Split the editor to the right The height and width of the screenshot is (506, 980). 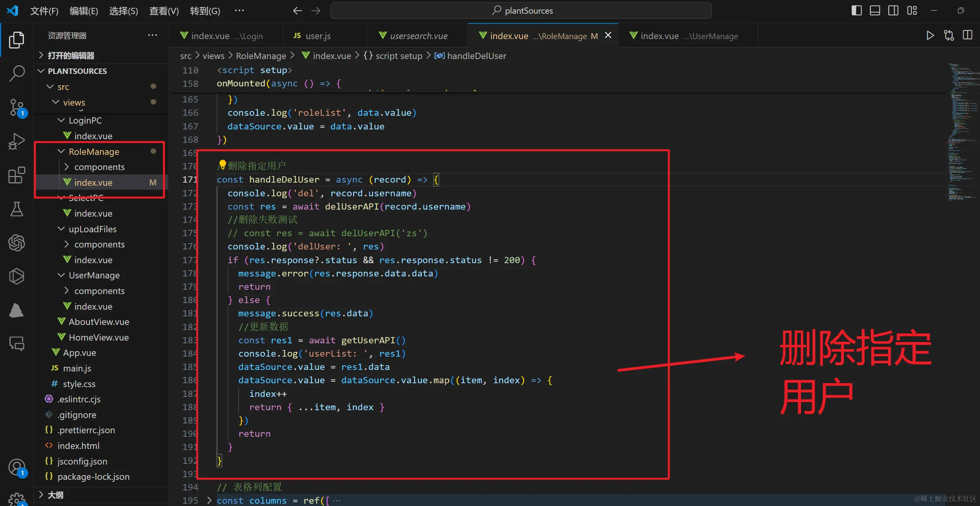tap(967, 35)
